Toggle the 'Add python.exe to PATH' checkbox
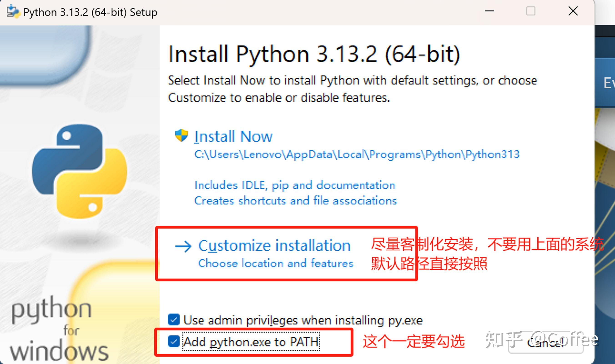 [174, 341]
